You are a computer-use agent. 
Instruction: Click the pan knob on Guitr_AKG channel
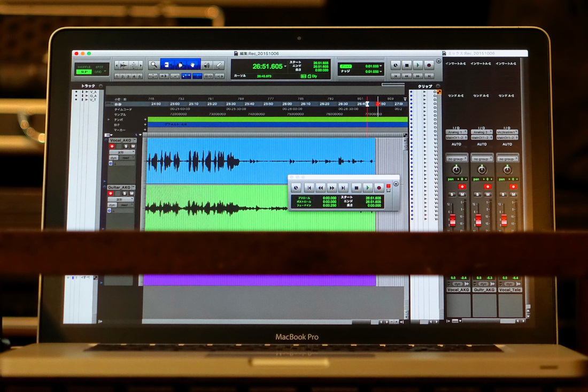(x=482, y=170)
